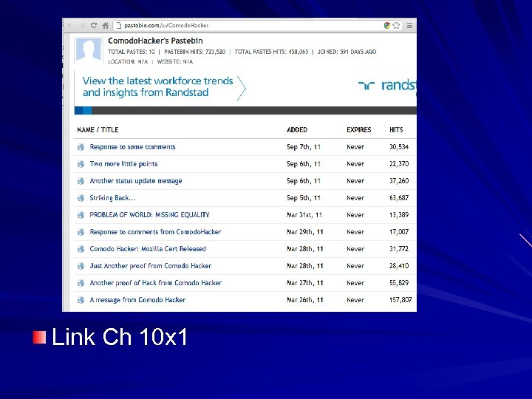Click the globe icon beside Two more little points
The width and height of the screenshot is (532, 399).
[81, 164]
